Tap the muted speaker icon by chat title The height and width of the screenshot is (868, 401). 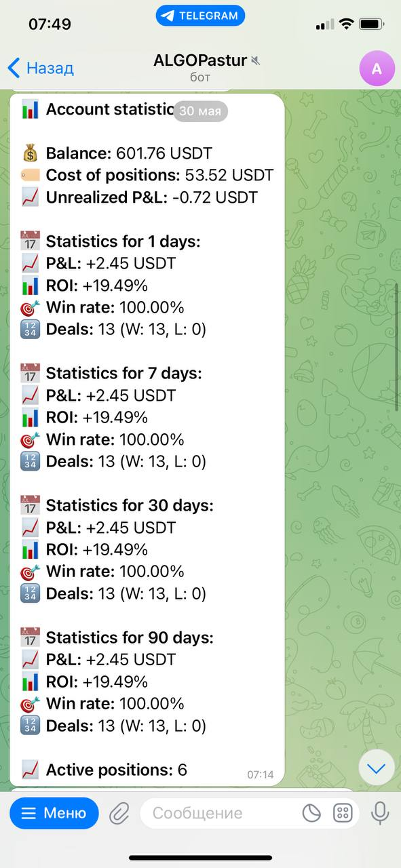click(x=255, y=61)
